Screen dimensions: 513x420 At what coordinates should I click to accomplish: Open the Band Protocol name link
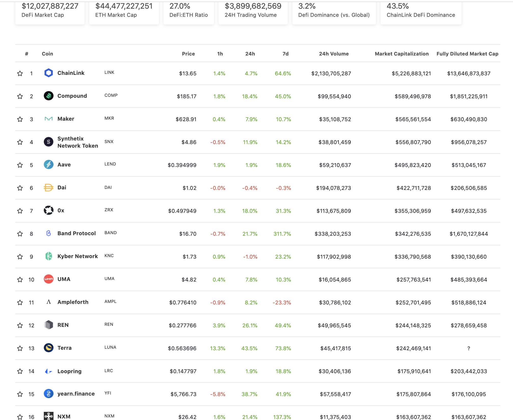pos(76,233)
